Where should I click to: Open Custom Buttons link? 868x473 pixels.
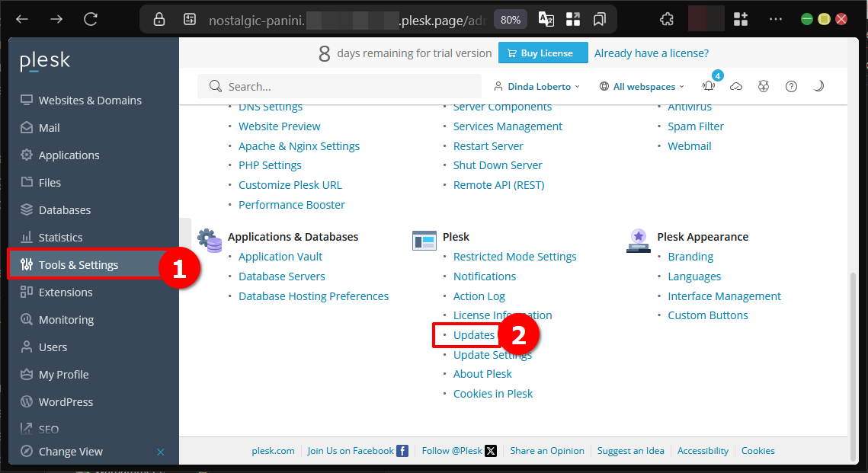(x=707, y=315)
